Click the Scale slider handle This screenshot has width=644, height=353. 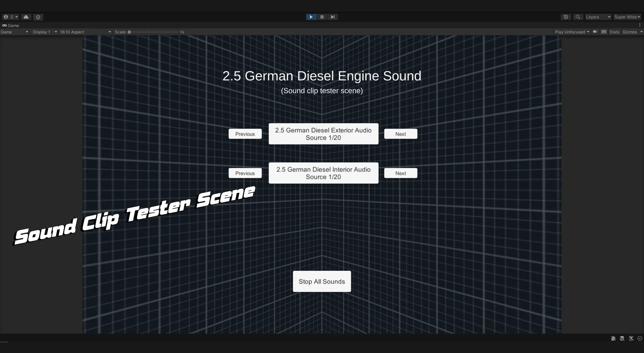pyautogui.click(x=129, y=32)
